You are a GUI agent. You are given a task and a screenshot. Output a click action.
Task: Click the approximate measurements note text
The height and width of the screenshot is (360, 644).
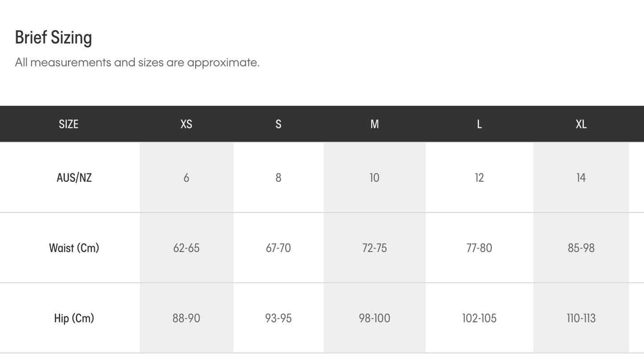[x=137, y=62]
